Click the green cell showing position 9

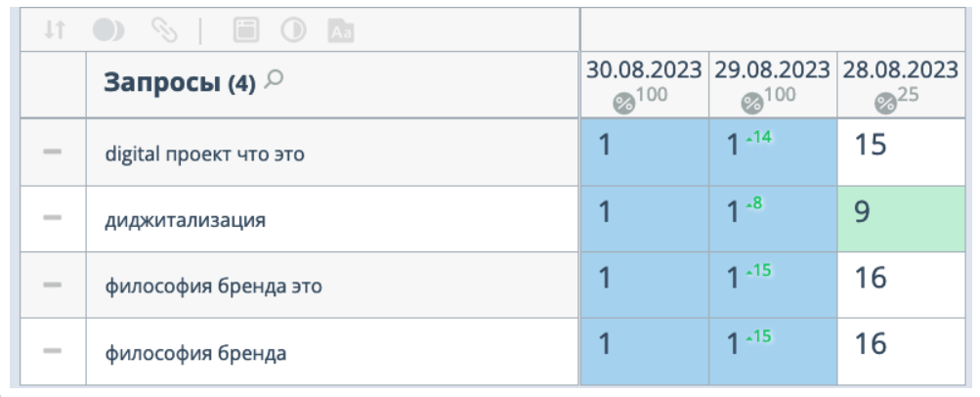click(901, 219)
